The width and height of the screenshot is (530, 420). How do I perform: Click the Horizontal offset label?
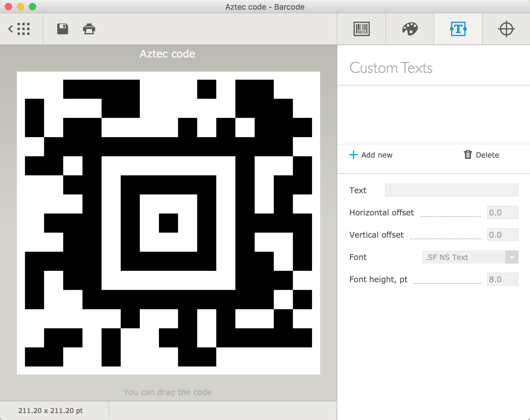(382, 212)
